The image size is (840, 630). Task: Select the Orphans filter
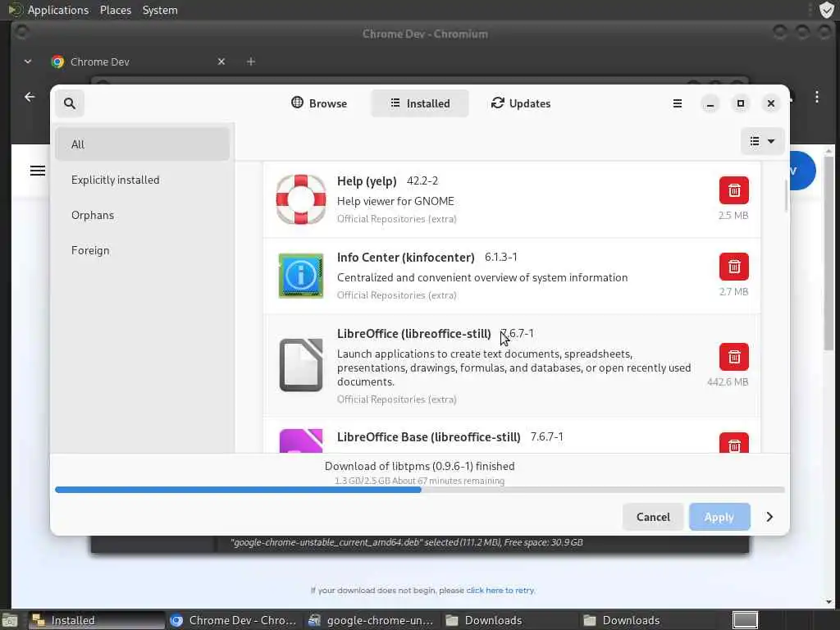[143, 215]
